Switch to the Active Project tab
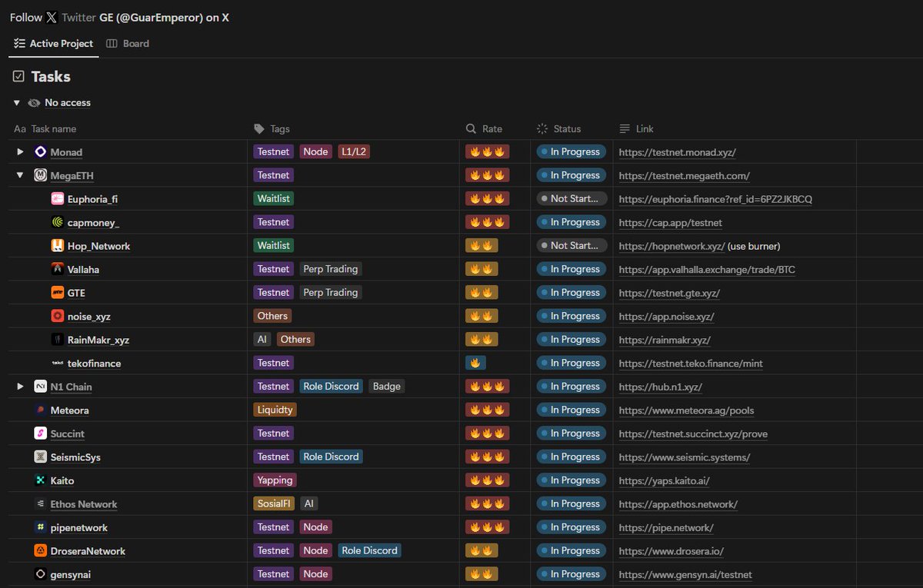Image resolution: width=923 pixels, height=588 pixels. pos(54,44)
